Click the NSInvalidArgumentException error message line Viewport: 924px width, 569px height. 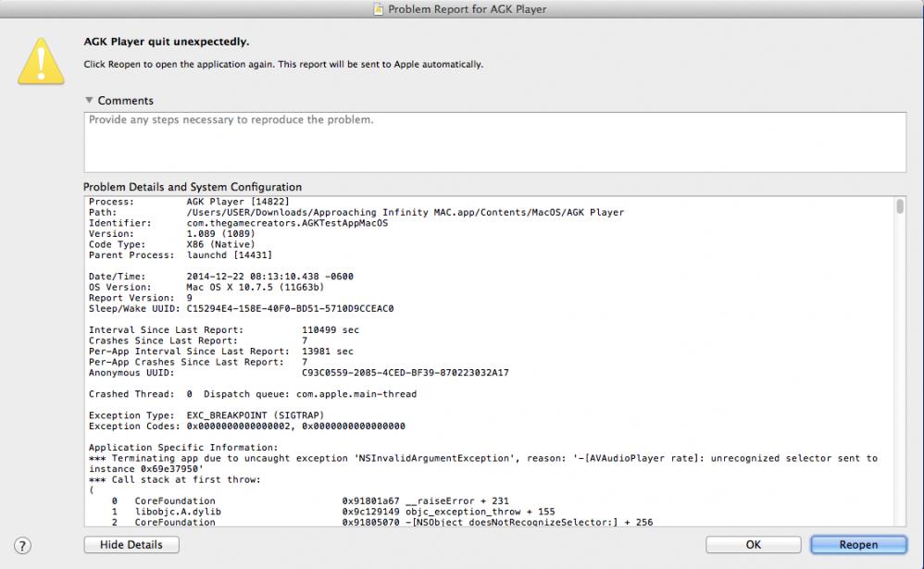(x=481, y=458)
